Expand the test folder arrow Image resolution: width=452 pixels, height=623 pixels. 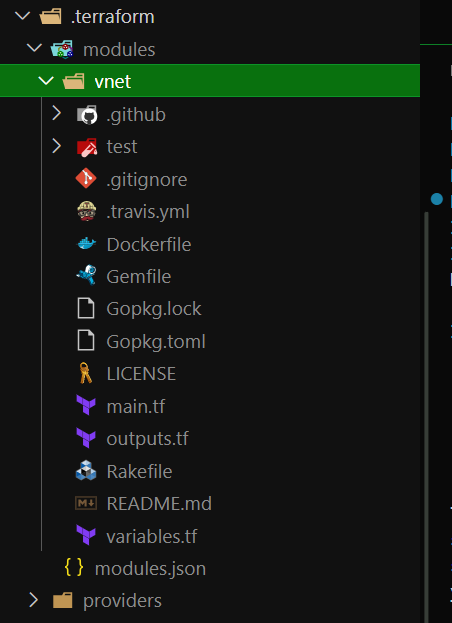pyautogui.click(x=57, y=146)
